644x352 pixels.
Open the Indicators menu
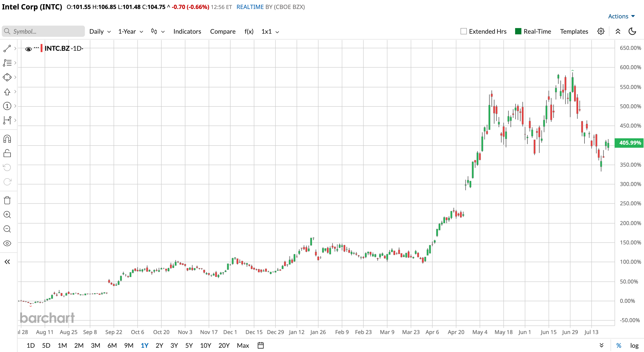[x=187, y=31]
